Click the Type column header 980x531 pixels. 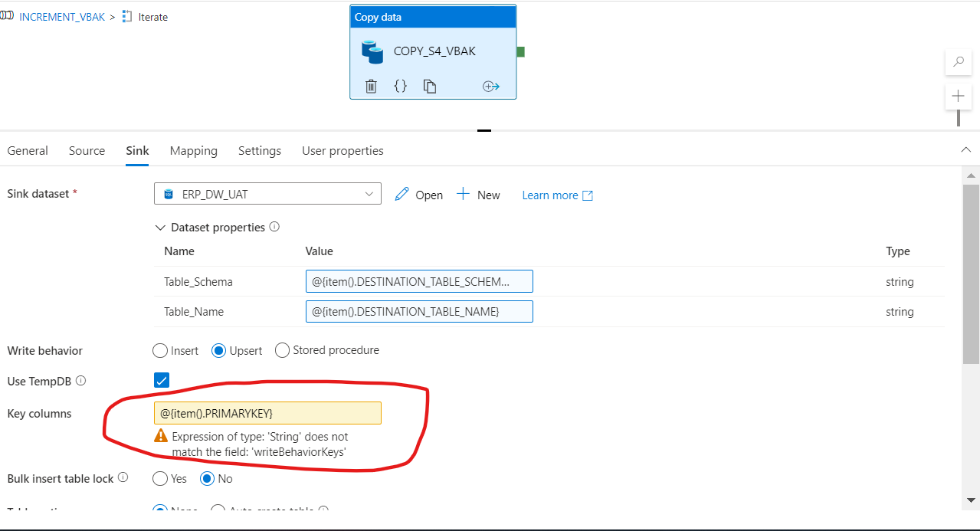point(898,251)
